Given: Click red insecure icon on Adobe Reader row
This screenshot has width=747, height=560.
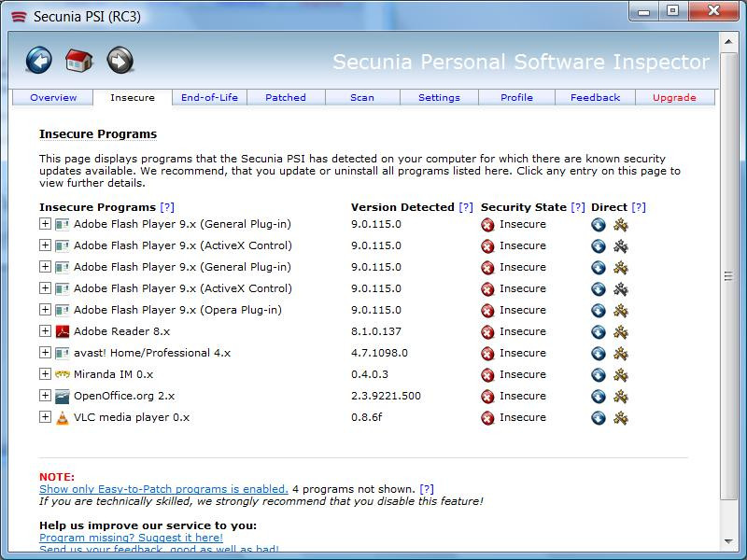Looking at the screenshot, I should [487, 332].
